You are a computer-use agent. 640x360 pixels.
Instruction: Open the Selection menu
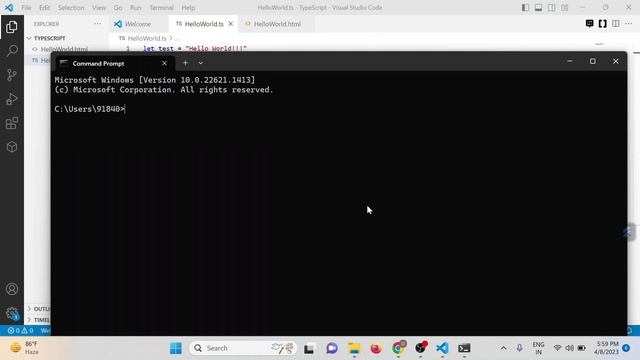point(71,8)
